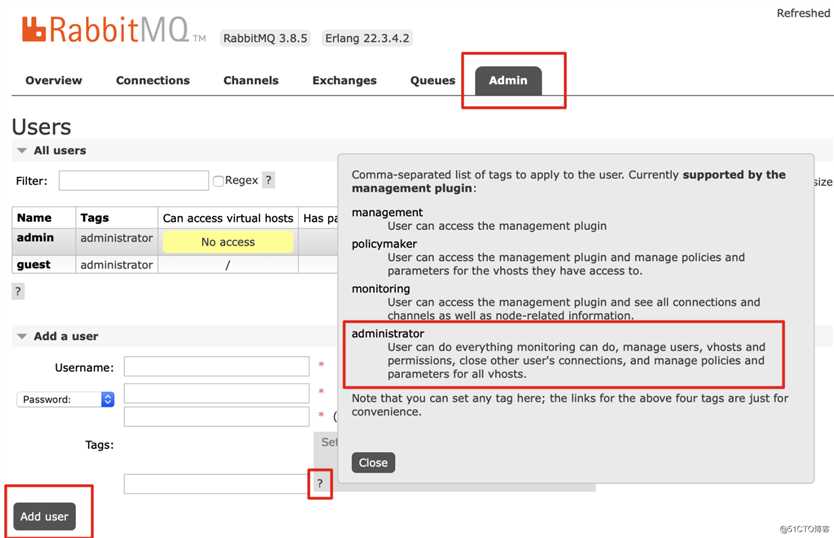Click the Filter input field
The image size is (834, 538).
coord(134,180)
